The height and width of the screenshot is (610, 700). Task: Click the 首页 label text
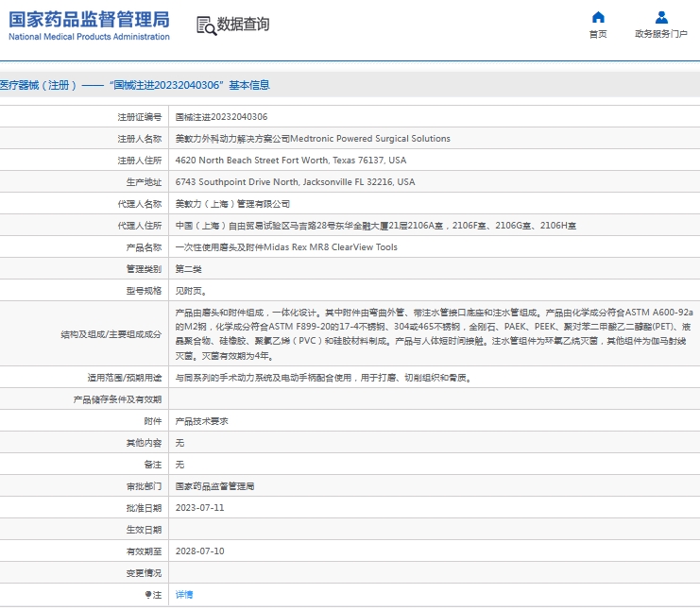(598, 34)
